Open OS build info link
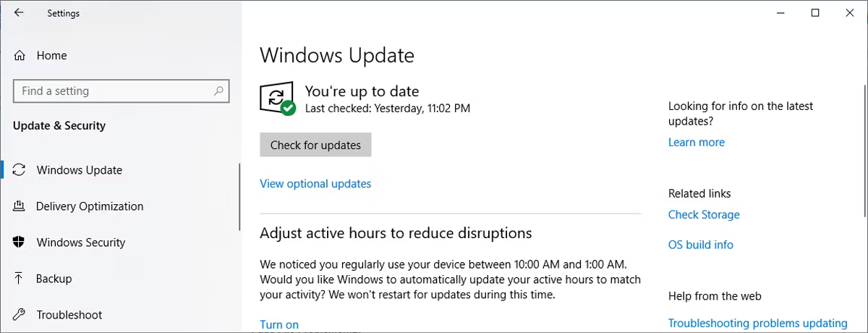868x333 pixels. (701, 245)
